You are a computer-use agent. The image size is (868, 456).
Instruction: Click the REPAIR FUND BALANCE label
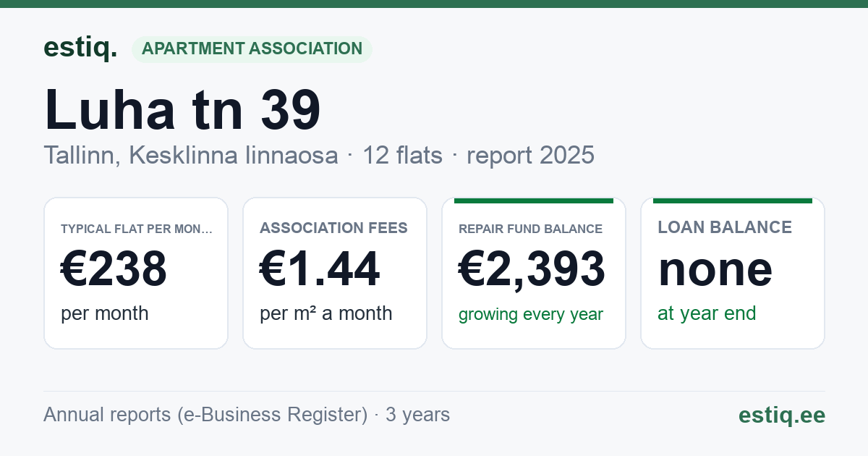[x=530, y=229]
